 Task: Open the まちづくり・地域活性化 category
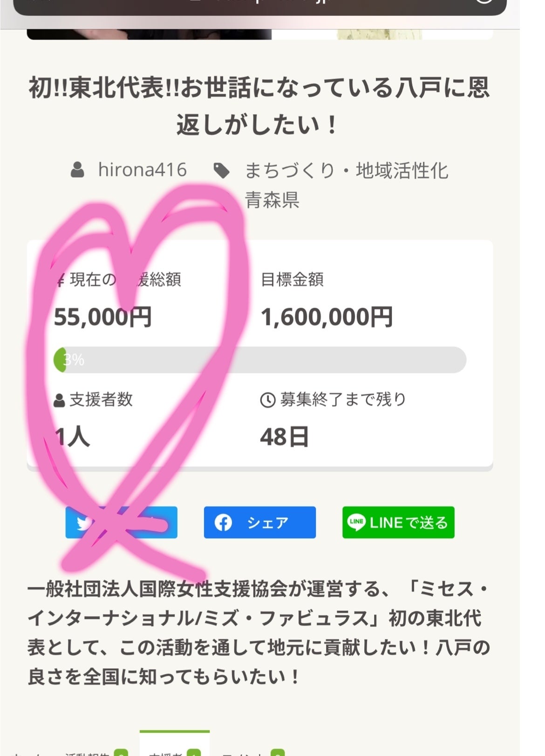pos(346,171)
